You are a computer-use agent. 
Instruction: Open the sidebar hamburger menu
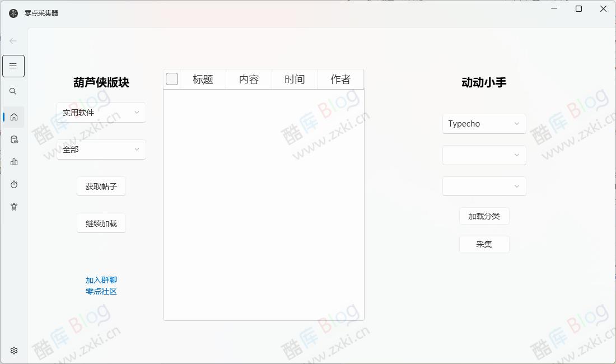click(13, 66)
